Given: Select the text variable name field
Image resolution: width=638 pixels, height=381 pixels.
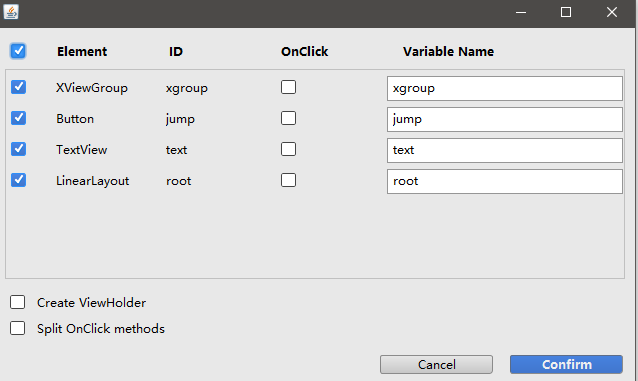Looking at the screenshot, I should coord(505,150).
